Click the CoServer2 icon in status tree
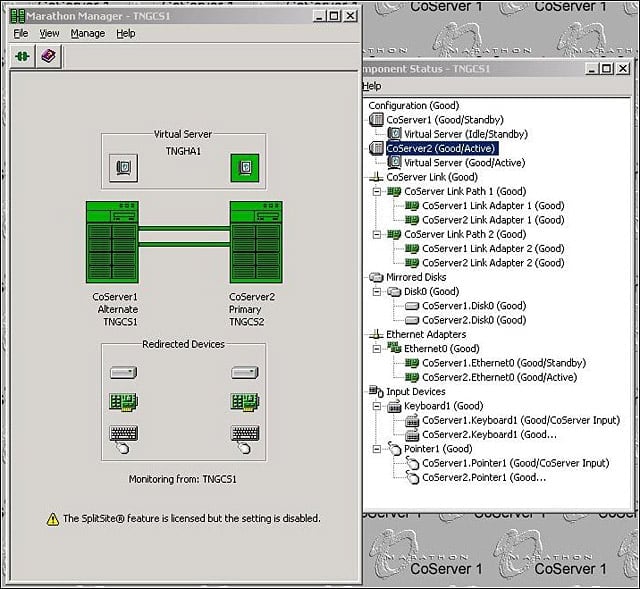 click(376, 148)
